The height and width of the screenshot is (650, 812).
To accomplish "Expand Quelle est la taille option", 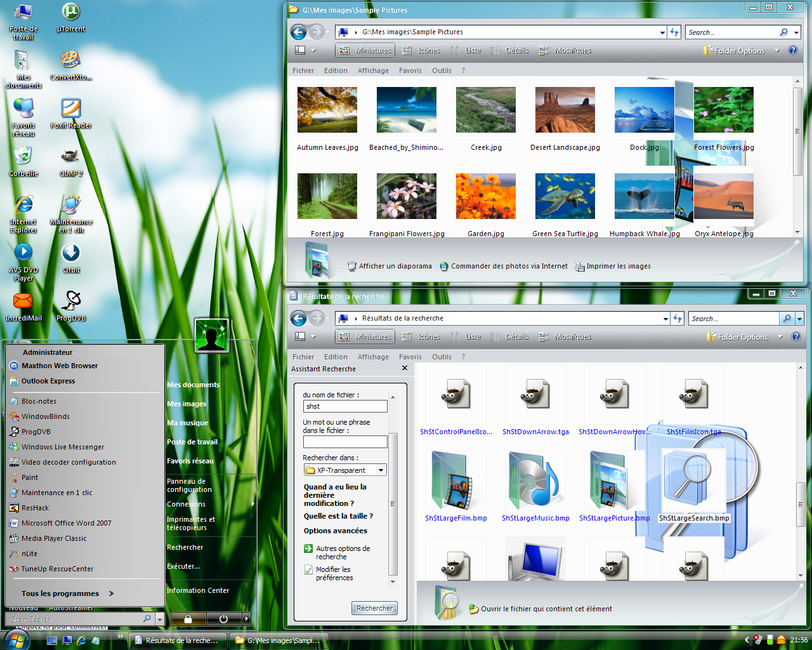I will coord(338,516).
